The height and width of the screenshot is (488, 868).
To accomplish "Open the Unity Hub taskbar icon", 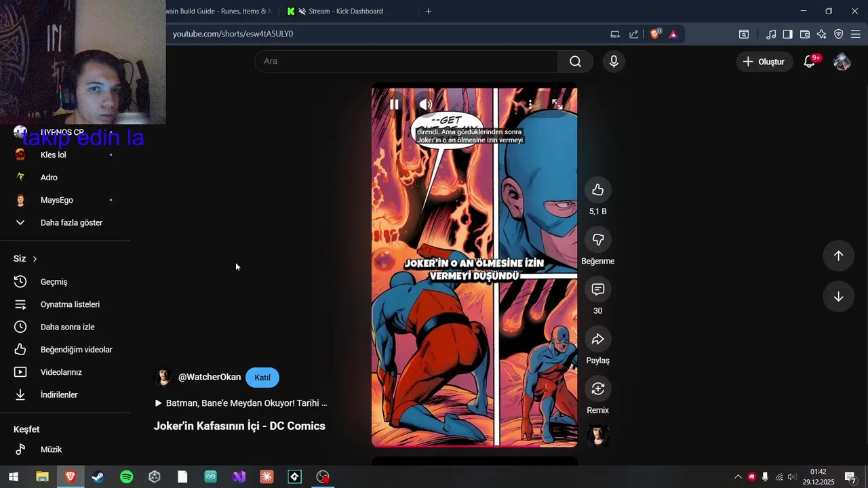I will [x=155, y=477].
